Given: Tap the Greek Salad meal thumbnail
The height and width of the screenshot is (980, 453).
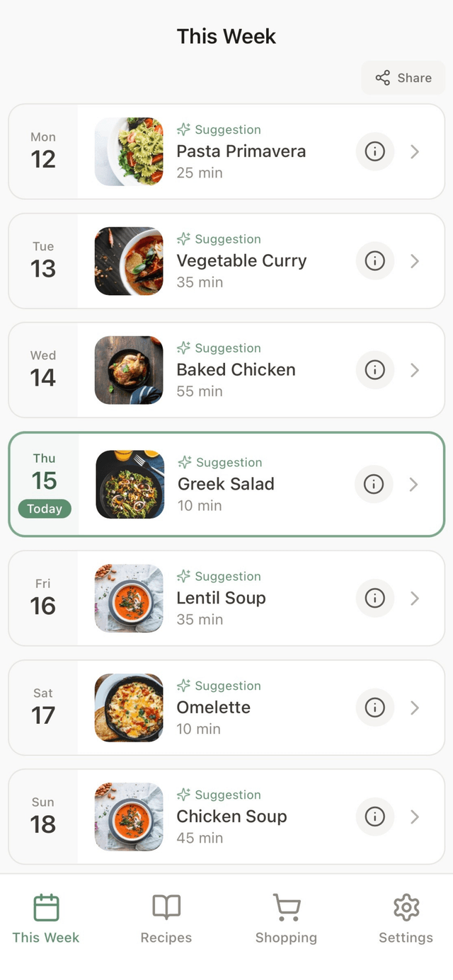Looking at the screenshot, I should click(x=129, y=485).
